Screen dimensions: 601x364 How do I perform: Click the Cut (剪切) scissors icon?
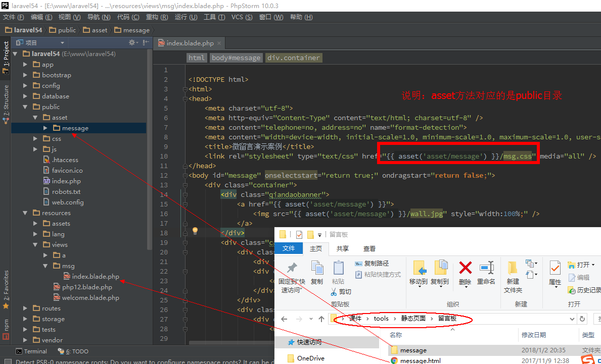point(334,292)
